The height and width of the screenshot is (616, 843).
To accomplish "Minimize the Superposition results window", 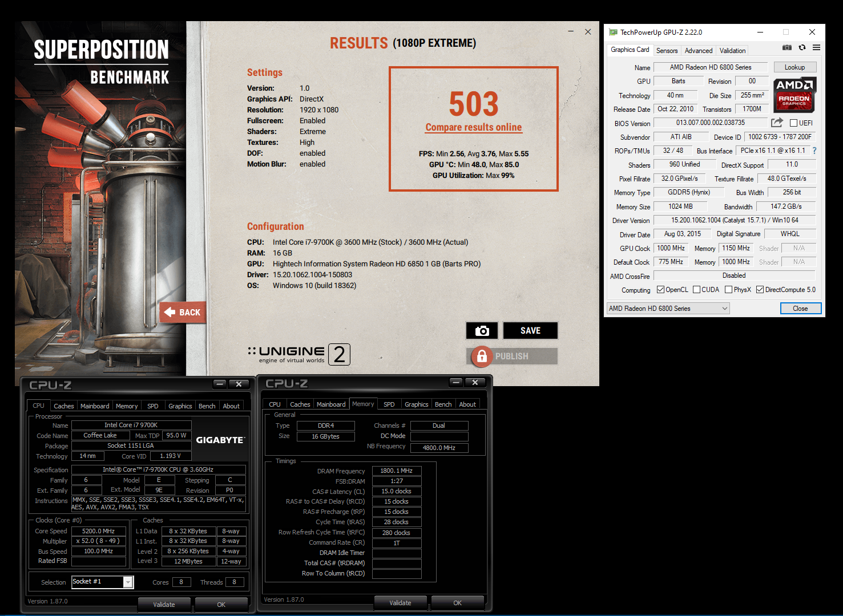I will 571,31.
